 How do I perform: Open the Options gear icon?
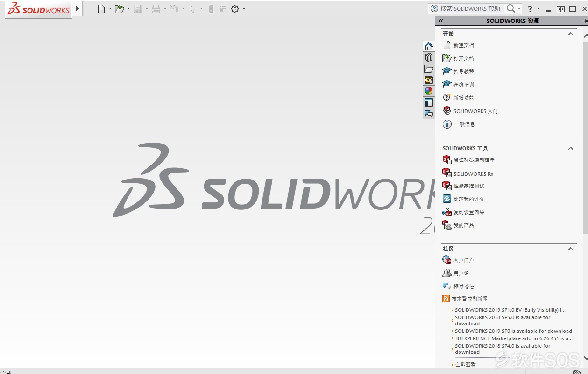pos(235,9)
